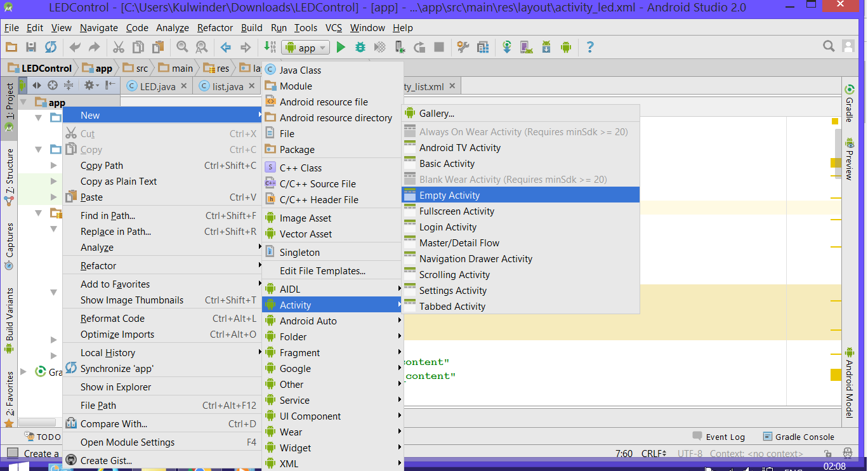
Task: Click the Copy toolbar icon
Action: 138,47
